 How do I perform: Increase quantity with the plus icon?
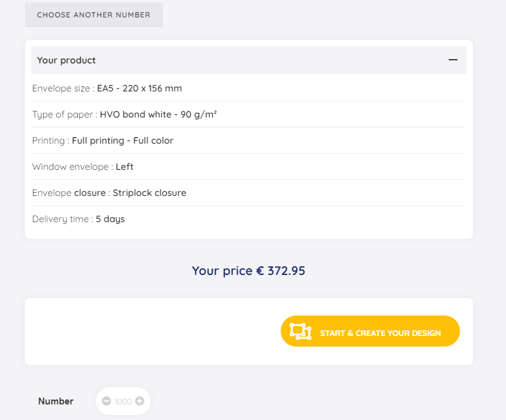coord(139,401)
